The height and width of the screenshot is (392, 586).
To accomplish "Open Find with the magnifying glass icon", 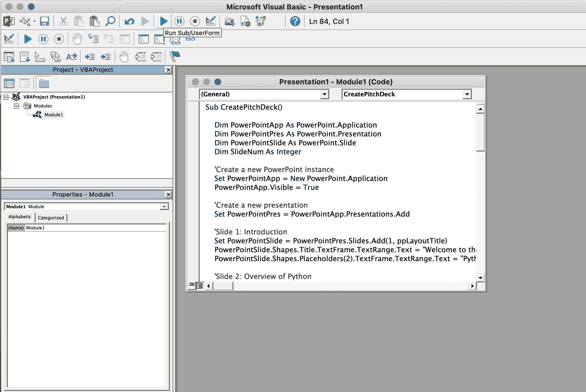I will (110, 21).
